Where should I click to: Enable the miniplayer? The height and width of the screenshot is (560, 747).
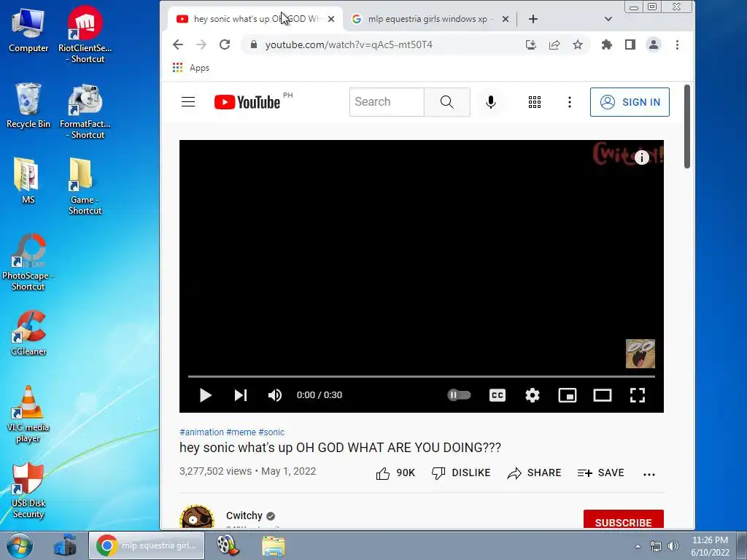tap(568, 395)
